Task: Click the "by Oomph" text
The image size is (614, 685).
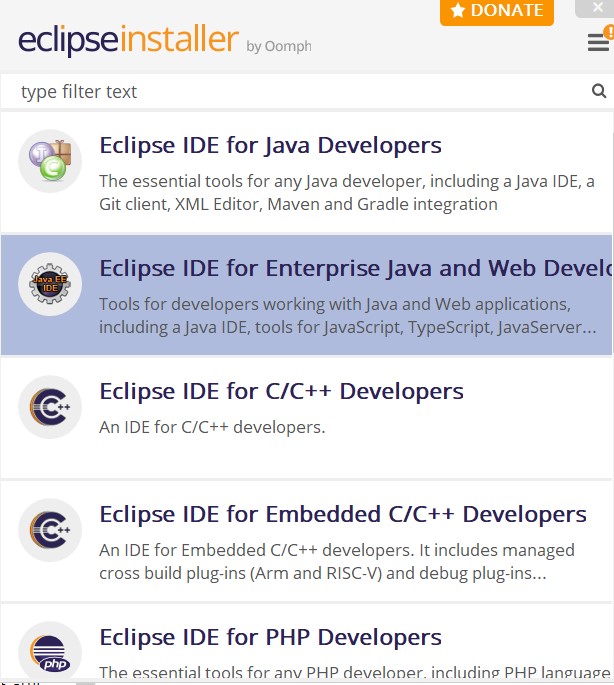Action: [x=279, y=46]
